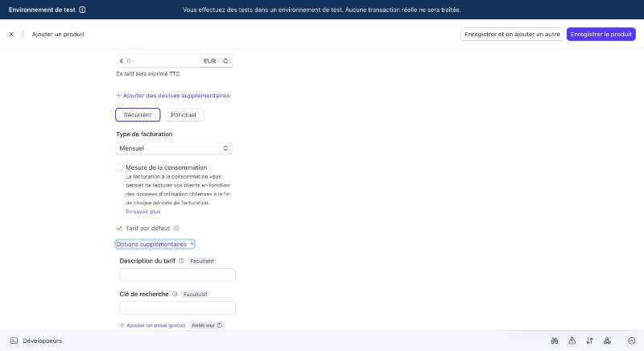
Task: Collapse Options supplémentaires section
Action: [x=155, y=244]
